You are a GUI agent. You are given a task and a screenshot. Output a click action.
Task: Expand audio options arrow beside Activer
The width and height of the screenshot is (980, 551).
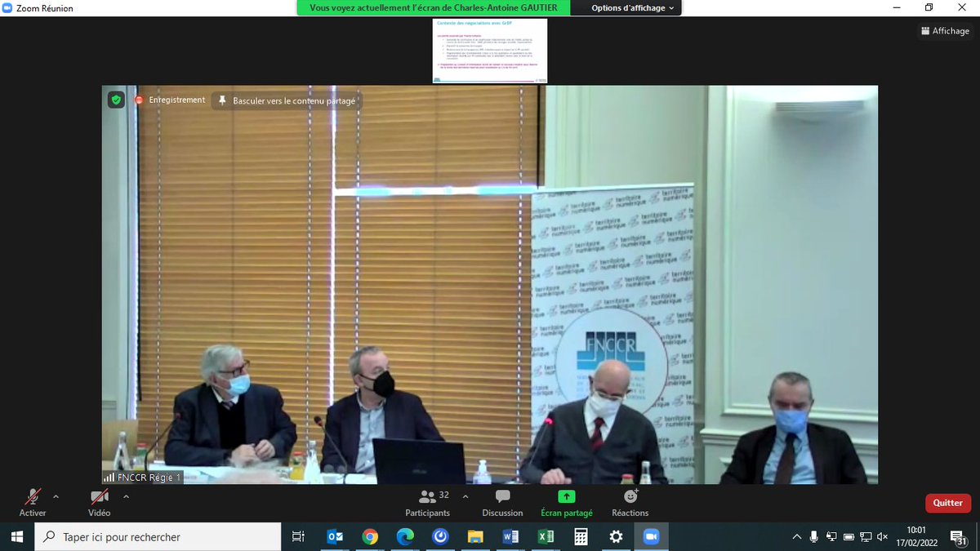(x=56, y=495)
